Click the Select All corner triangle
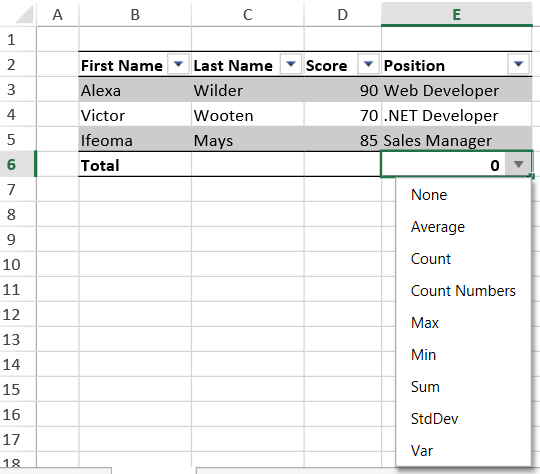 pos(24,14)
